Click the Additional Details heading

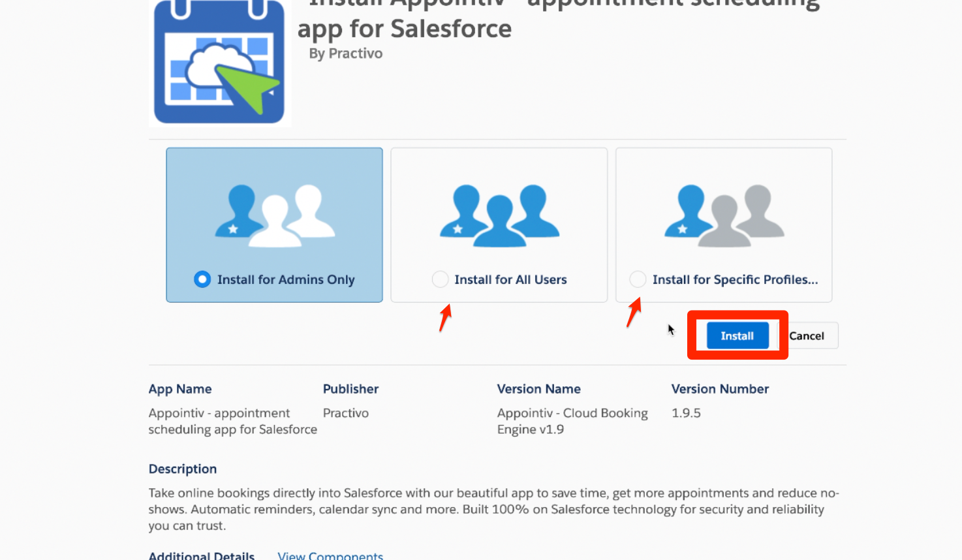[202, 555]
